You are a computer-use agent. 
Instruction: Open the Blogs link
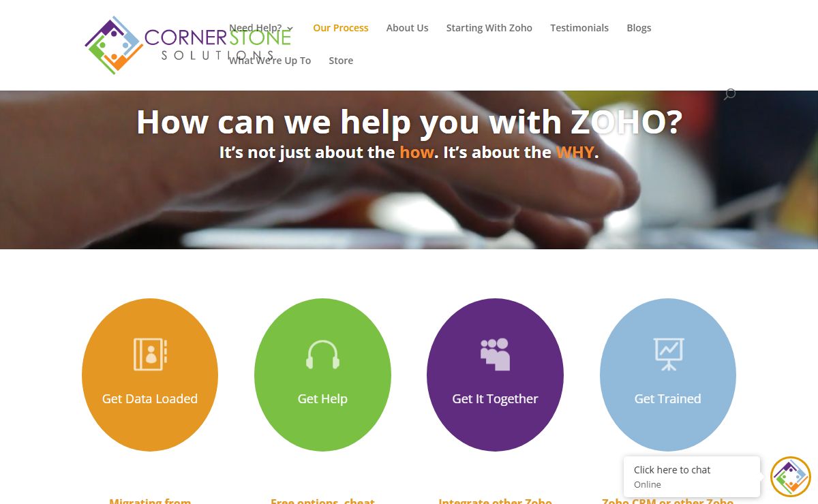coord(639,28)
